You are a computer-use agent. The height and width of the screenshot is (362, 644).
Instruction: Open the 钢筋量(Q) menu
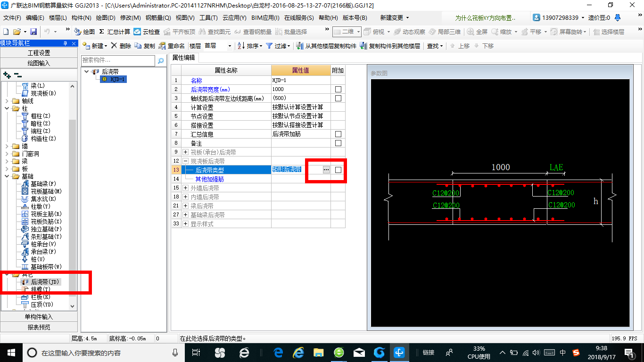158,18
